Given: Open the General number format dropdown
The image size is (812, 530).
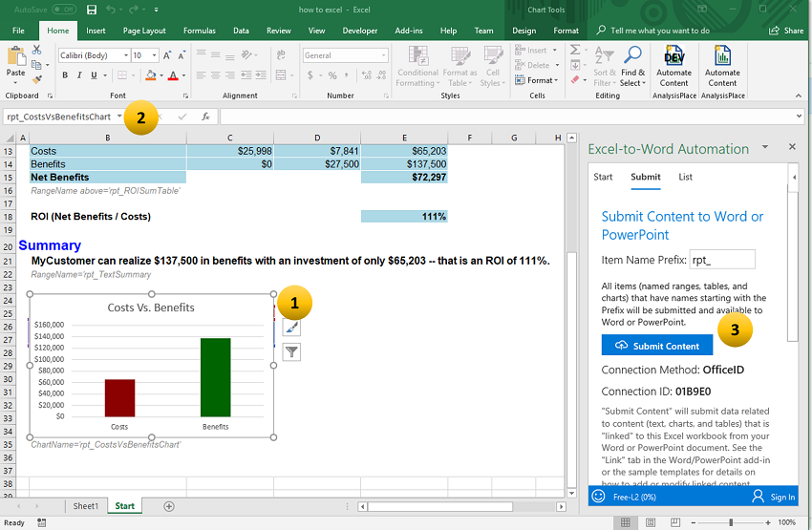Looking at the screenshot, I should point(383,55).
